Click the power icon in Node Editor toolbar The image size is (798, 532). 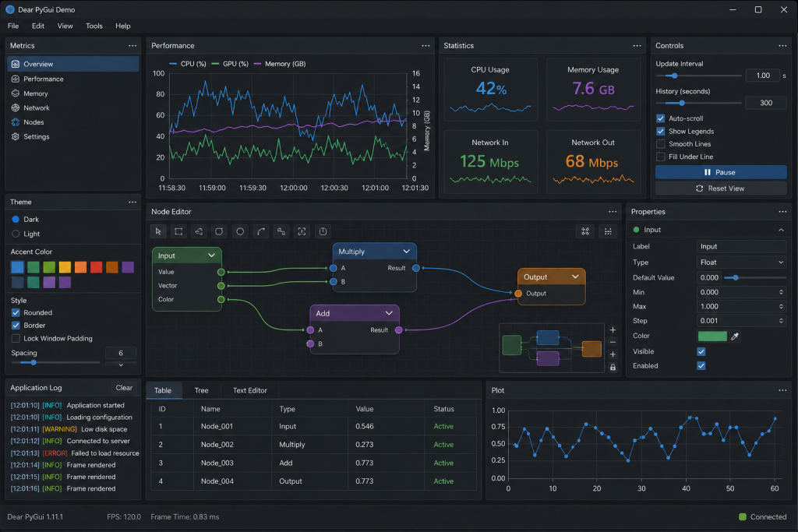(x=323, y=231)
